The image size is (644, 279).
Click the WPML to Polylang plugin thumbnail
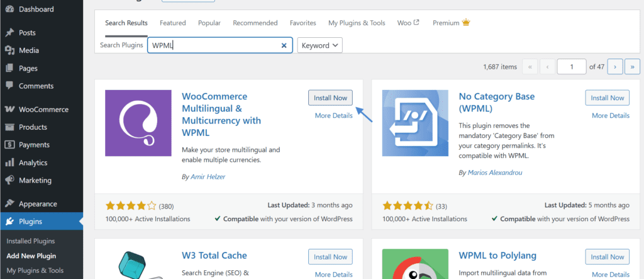415,264
